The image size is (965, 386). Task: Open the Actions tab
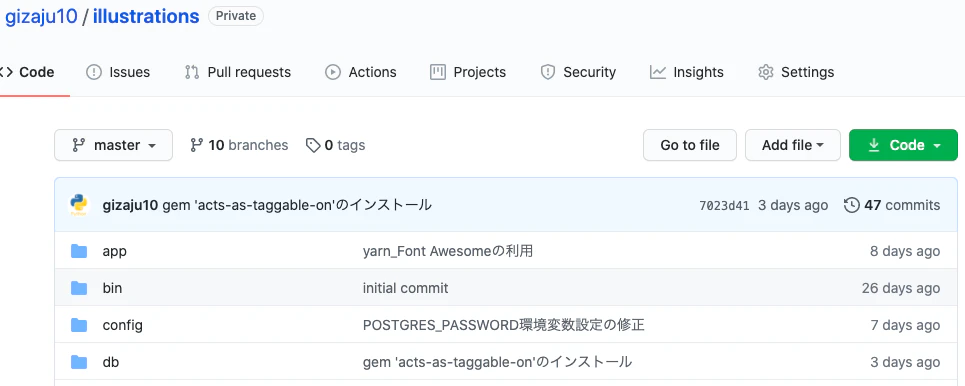(x=361, y=72)
